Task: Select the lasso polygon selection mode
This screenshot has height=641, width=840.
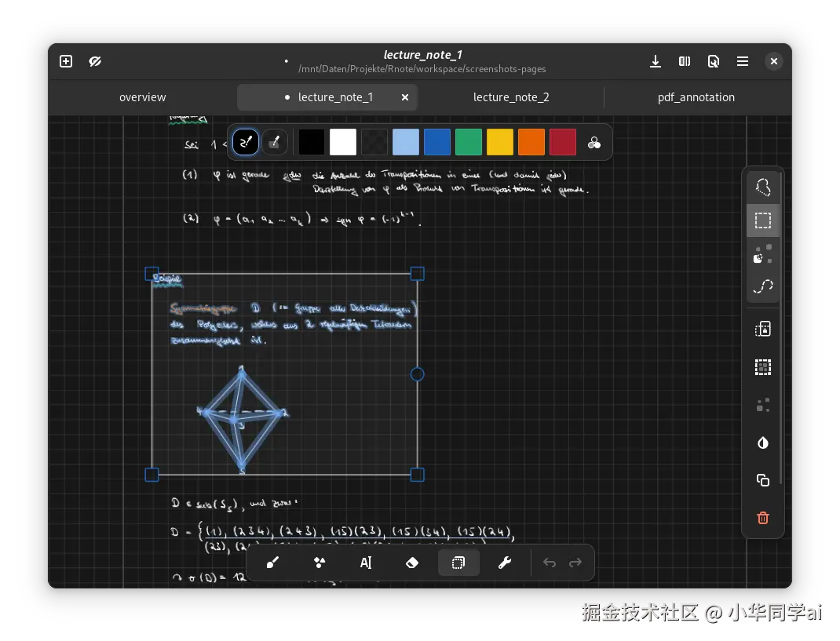Action: pos(763,188)
